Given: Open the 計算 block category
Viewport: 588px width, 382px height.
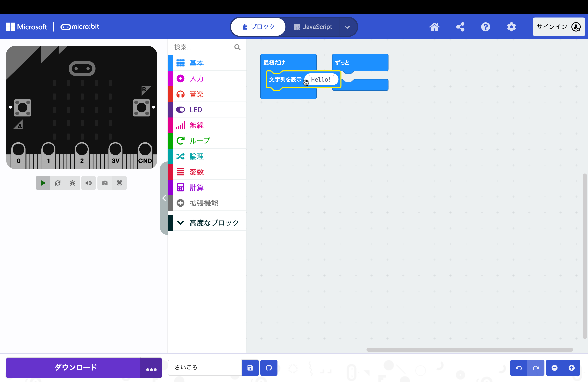Looking at the screenshot, I should coord(207,187).
